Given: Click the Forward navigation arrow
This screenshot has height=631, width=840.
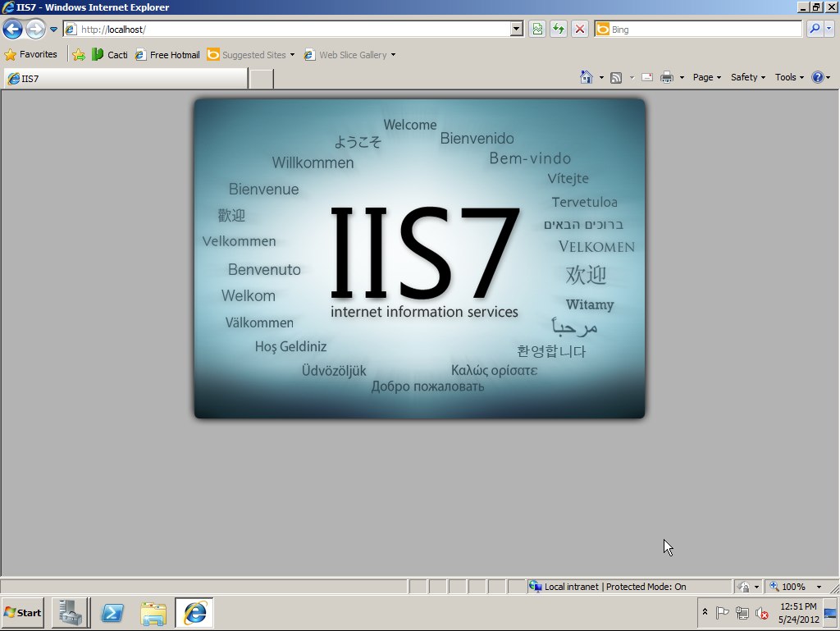Looking at the screenshot, I should click(36, 29).
